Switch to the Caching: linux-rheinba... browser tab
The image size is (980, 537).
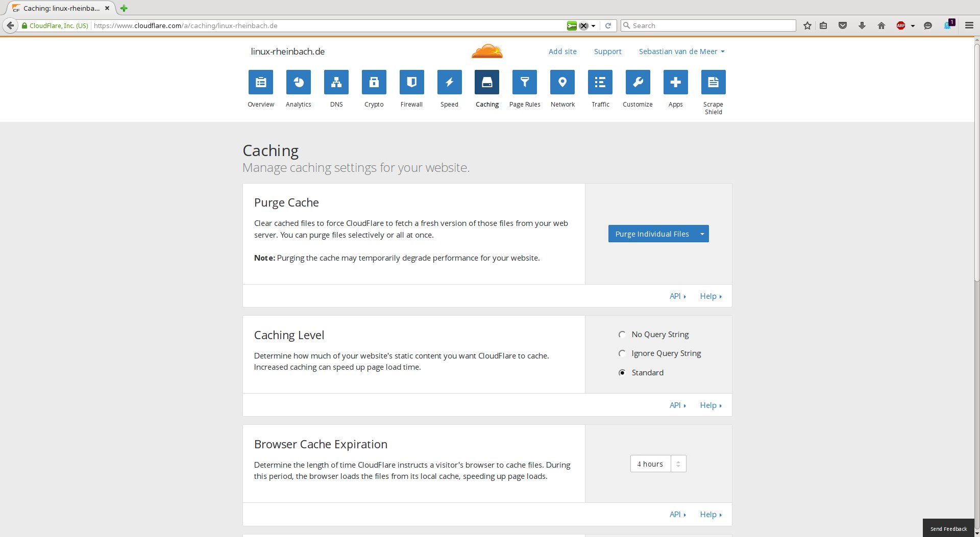[61, 8]
